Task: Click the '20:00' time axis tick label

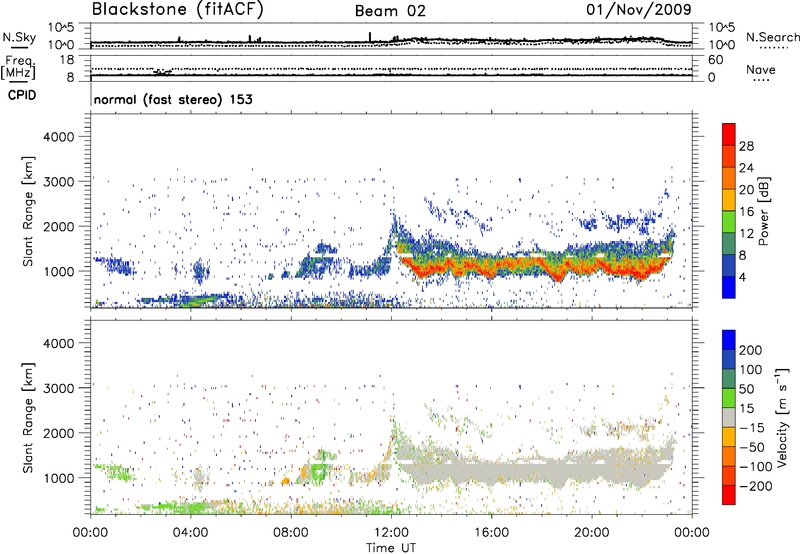Action: coord(591,533)
